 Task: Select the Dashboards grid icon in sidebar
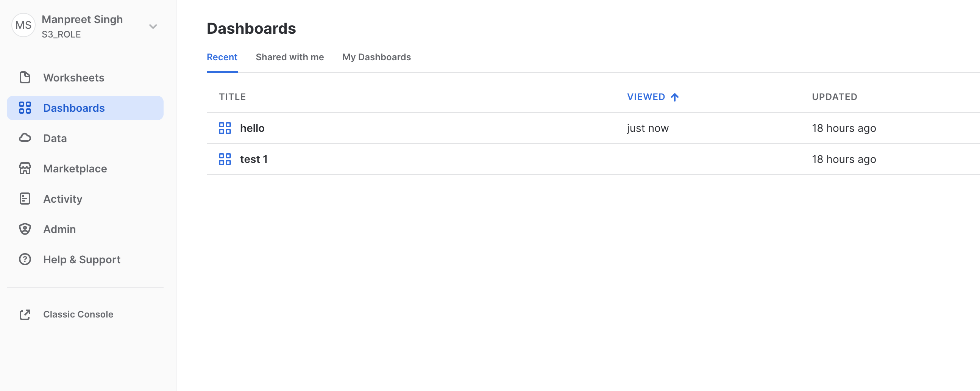point(25,108)
